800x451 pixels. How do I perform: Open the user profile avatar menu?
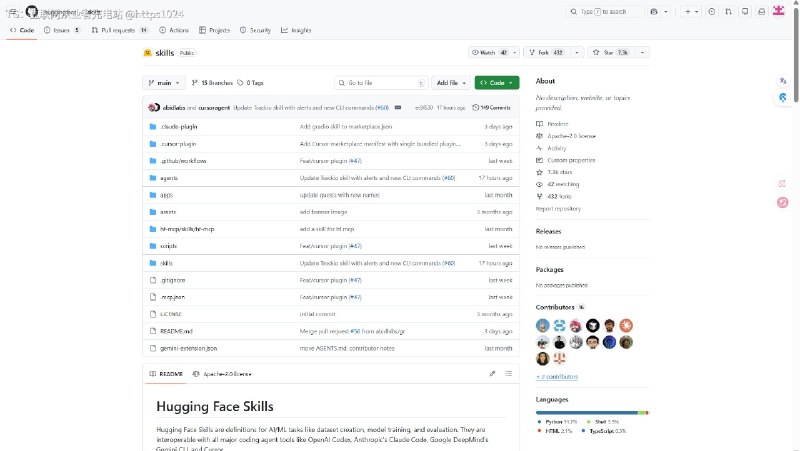(x=779, y=11)
